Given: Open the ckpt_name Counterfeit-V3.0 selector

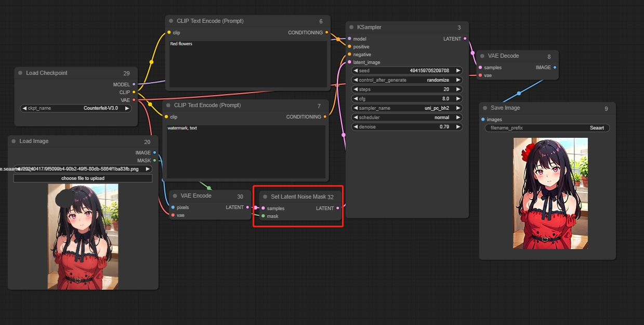Looking at the screenshot, I should click(x=76, y=108).
